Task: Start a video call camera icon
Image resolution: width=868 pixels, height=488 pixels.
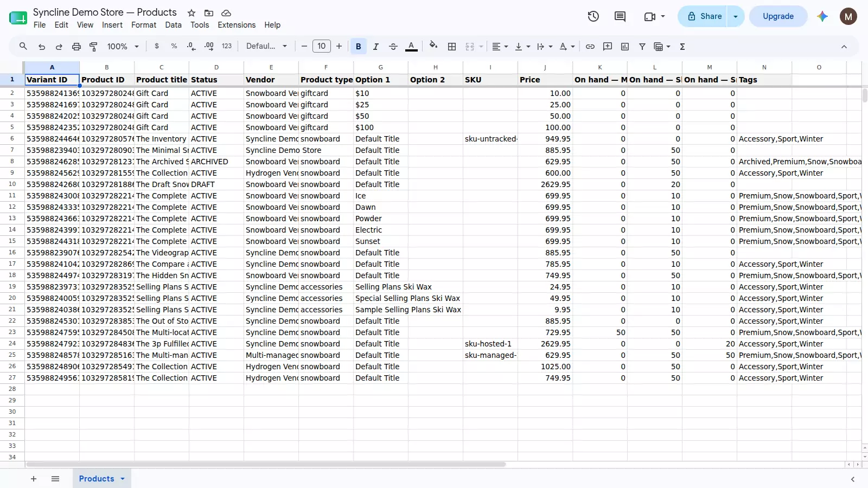Action: click(x=650, y=16)
